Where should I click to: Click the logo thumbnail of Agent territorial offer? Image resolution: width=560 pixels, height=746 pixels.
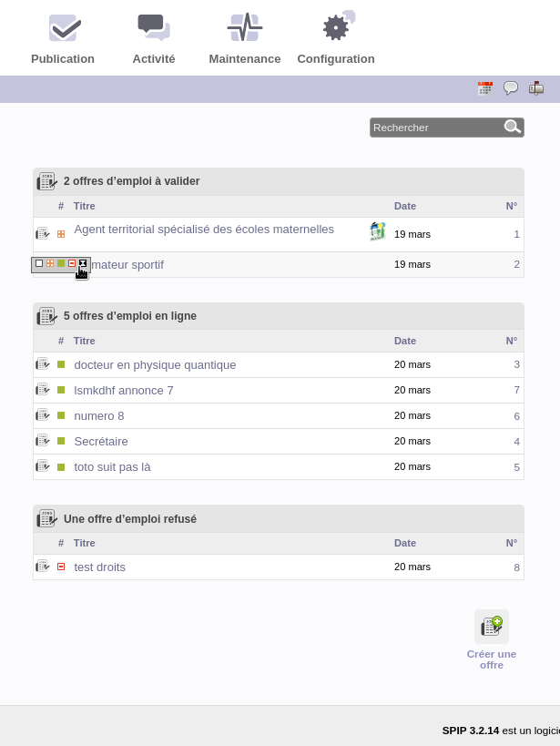click(378, 231)
